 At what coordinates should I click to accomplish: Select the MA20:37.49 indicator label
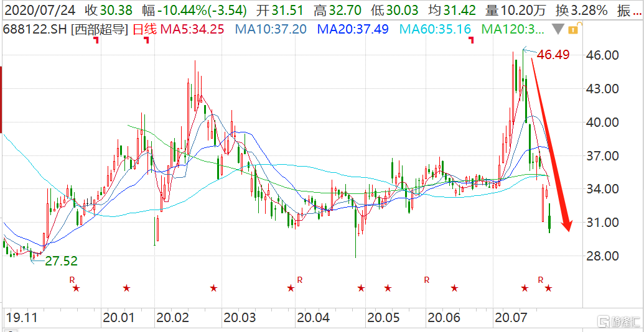pyautogui.click(x=353, y=29)
